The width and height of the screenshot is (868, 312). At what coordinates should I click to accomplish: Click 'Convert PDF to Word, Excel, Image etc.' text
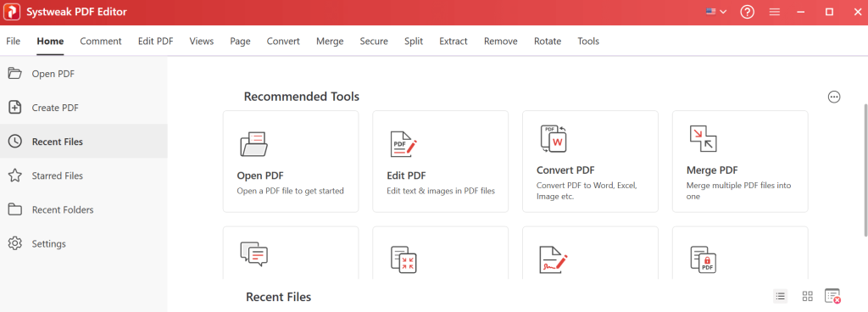pyautogui.click(x=587, y=191)
